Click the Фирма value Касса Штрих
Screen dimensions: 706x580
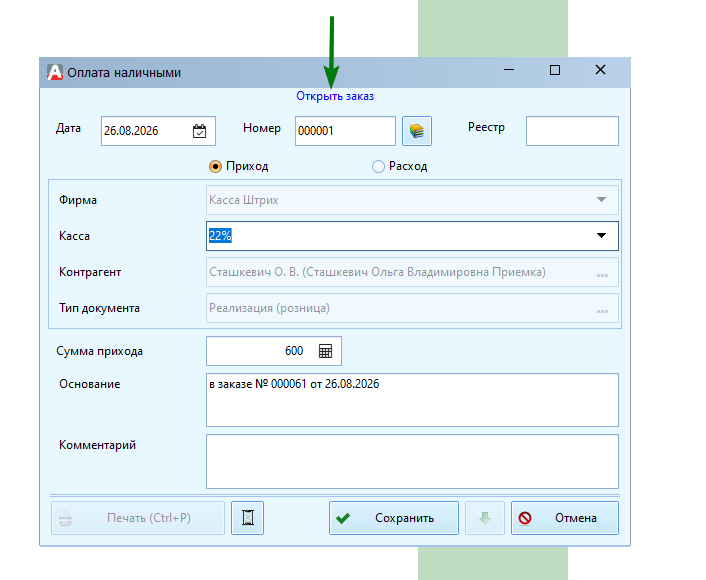click(x=244, y=200)
